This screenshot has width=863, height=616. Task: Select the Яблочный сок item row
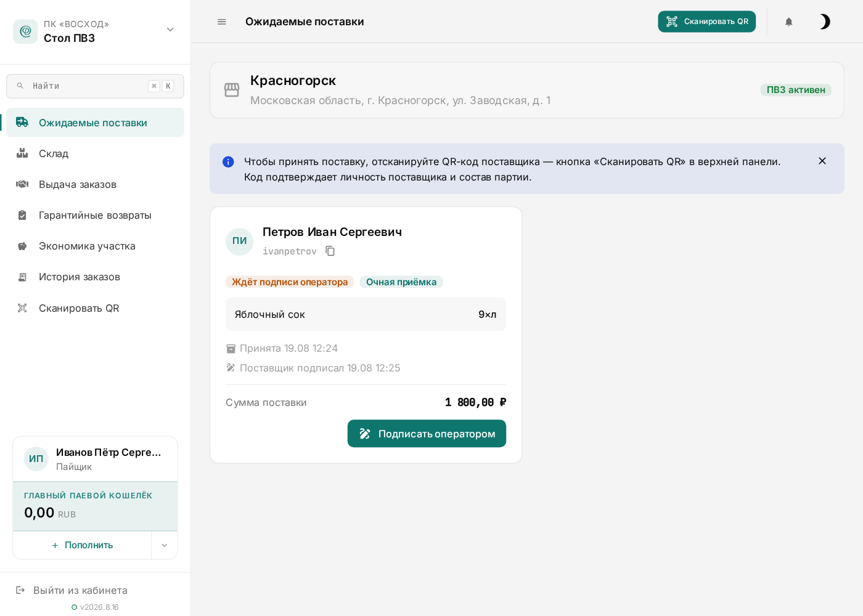pyautogui.click(x=366, y=314)
